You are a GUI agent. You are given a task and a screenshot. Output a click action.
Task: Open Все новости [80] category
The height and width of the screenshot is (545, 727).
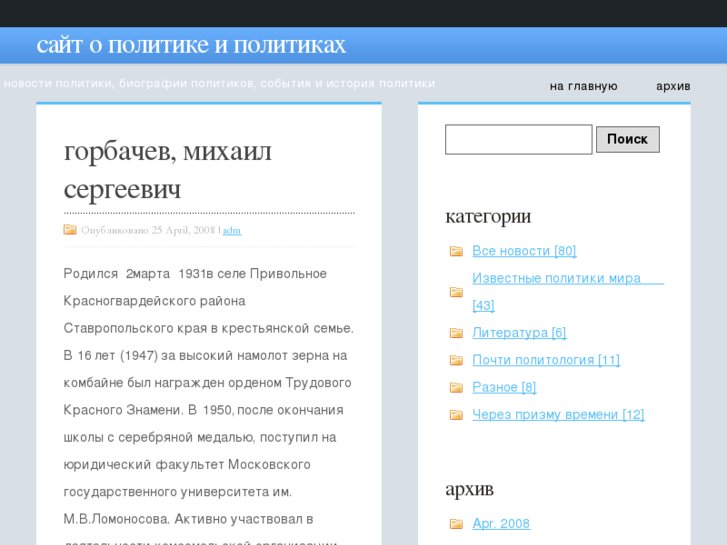(x=524, y=251)
